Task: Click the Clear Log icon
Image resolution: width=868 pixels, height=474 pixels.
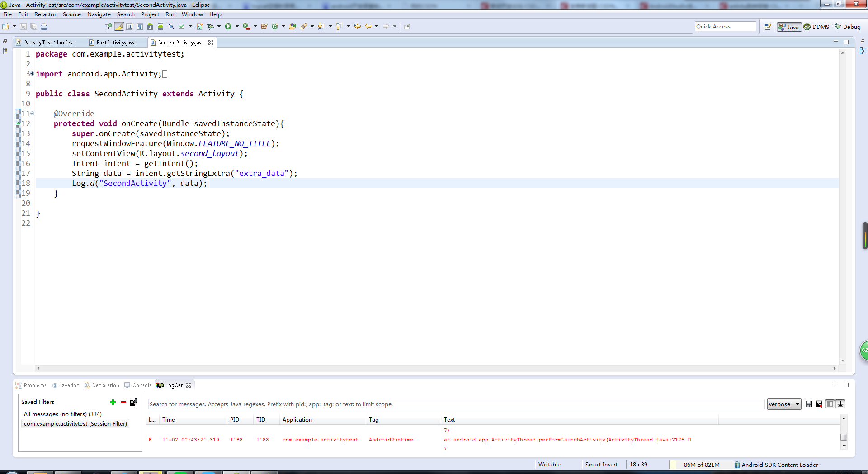Action: pos(819,404)
